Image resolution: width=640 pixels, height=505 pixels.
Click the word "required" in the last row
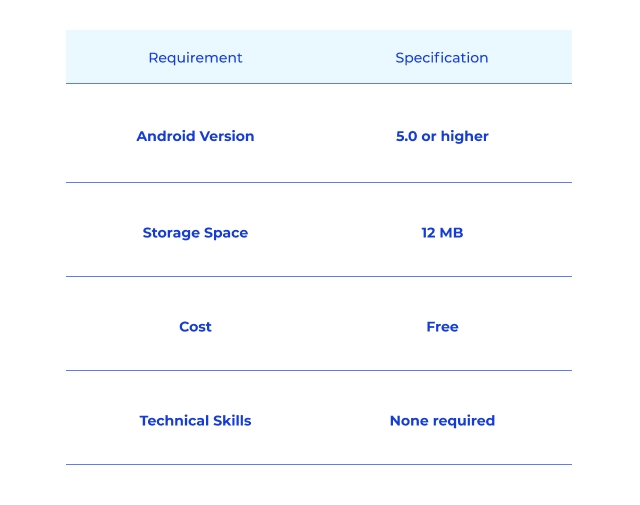(463, 421)
